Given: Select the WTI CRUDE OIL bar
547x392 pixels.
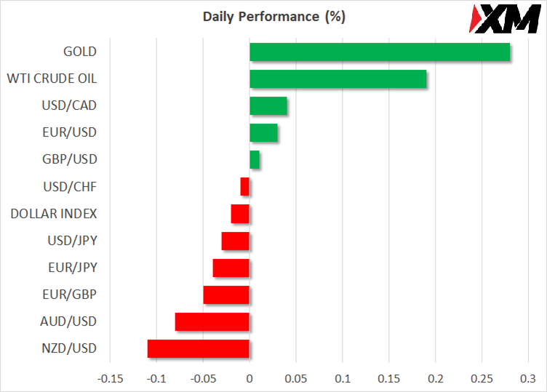Looking at the screenshot, I should click(338, 79).
